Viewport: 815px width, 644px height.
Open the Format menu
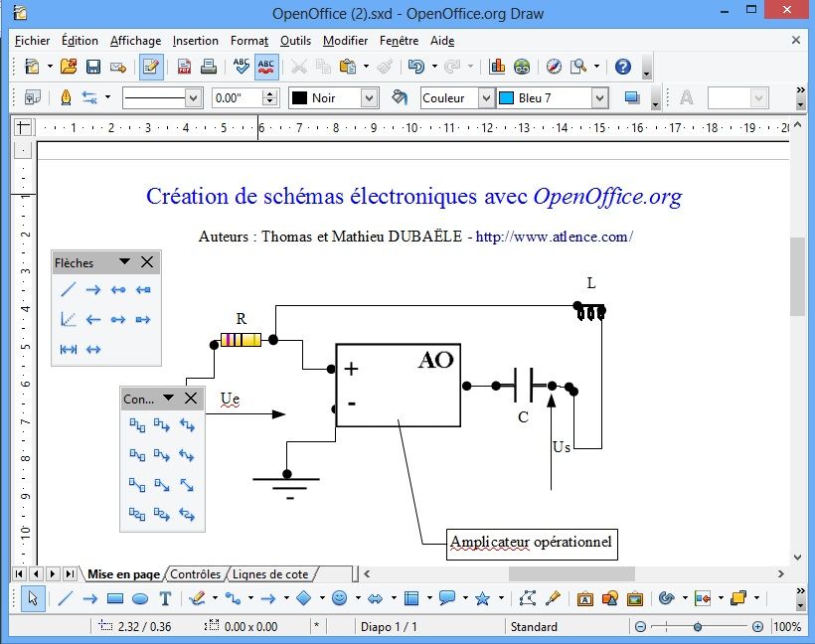click(249, 41)
